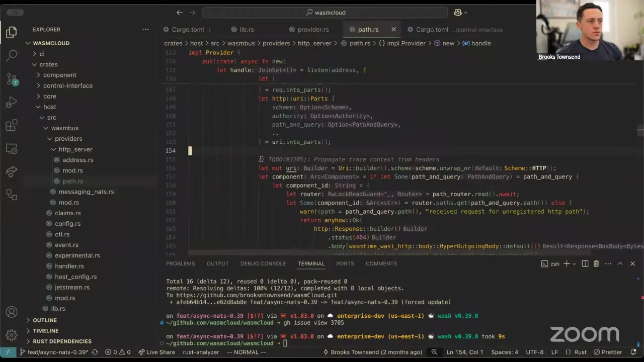644x362 pixels.
Task: Create a new terminal with the plus icon
Action: click(x=567, y=263)
